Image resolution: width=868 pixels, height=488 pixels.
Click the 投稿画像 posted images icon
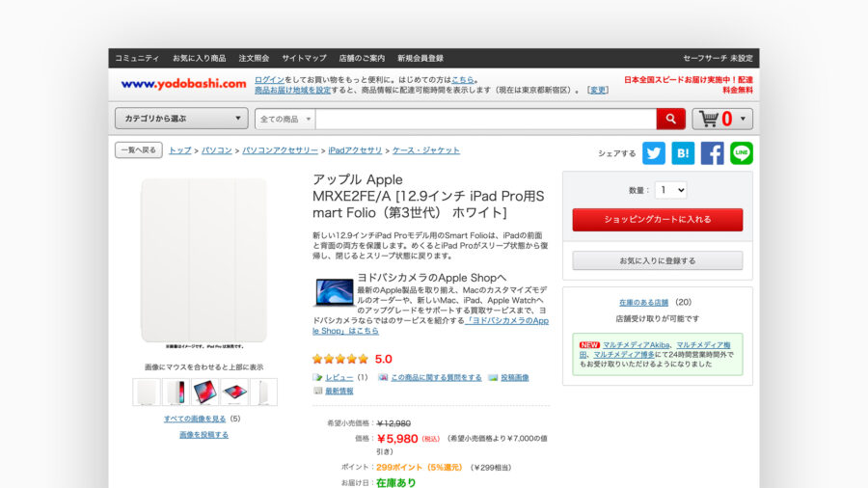point(493,377)
